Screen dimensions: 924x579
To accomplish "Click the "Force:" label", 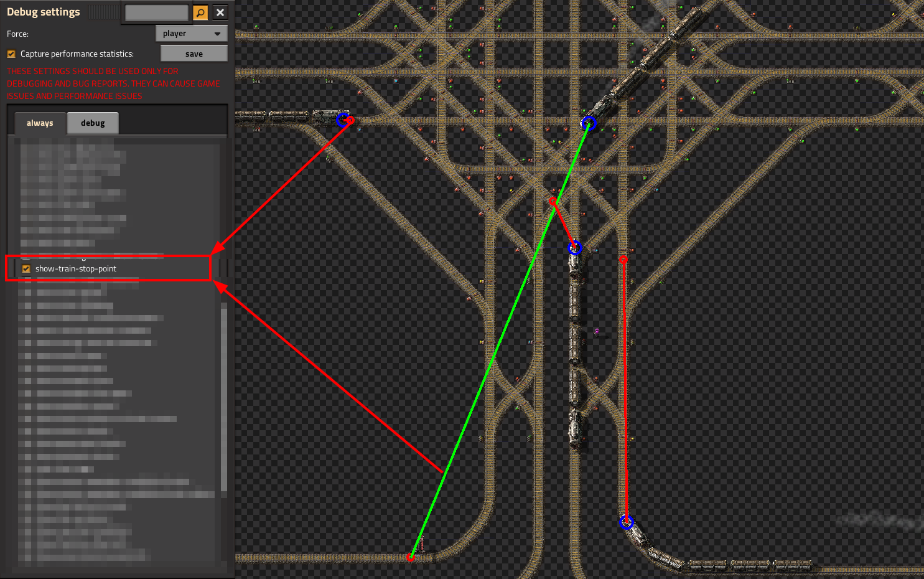I will click(x=17, y=34).
